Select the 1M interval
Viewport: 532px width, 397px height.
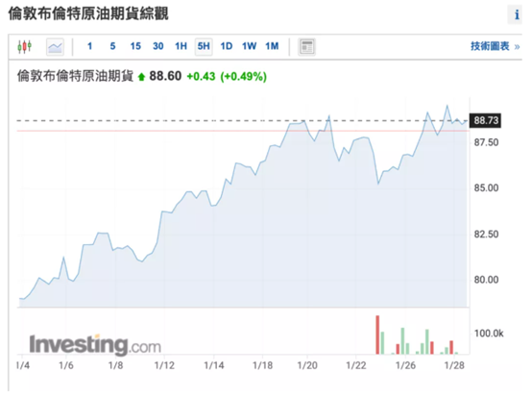click(x=272, y=46)
